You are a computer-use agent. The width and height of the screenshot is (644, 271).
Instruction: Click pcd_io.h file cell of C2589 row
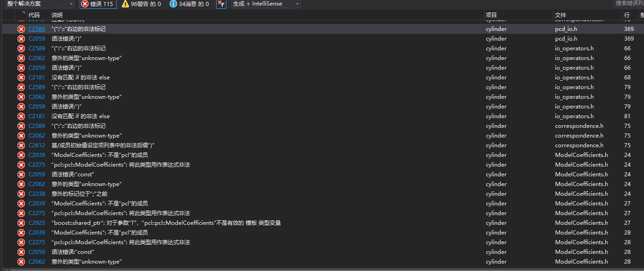566,29
